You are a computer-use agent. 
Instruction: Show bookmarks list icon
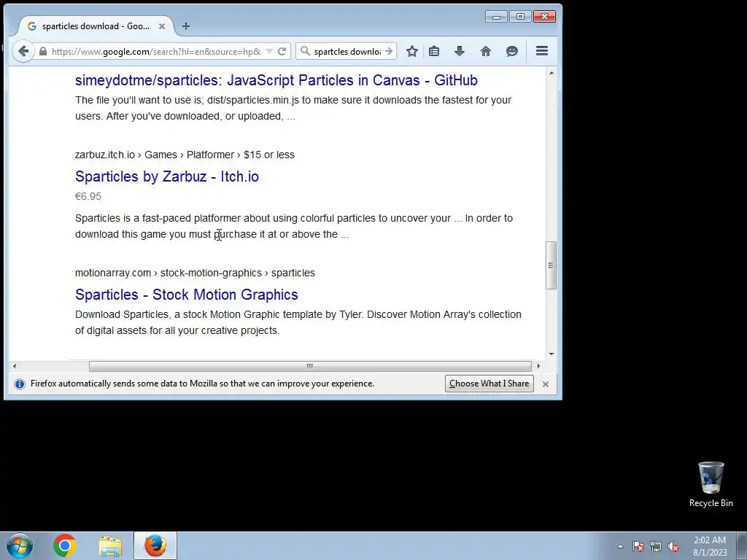[434, 51]
